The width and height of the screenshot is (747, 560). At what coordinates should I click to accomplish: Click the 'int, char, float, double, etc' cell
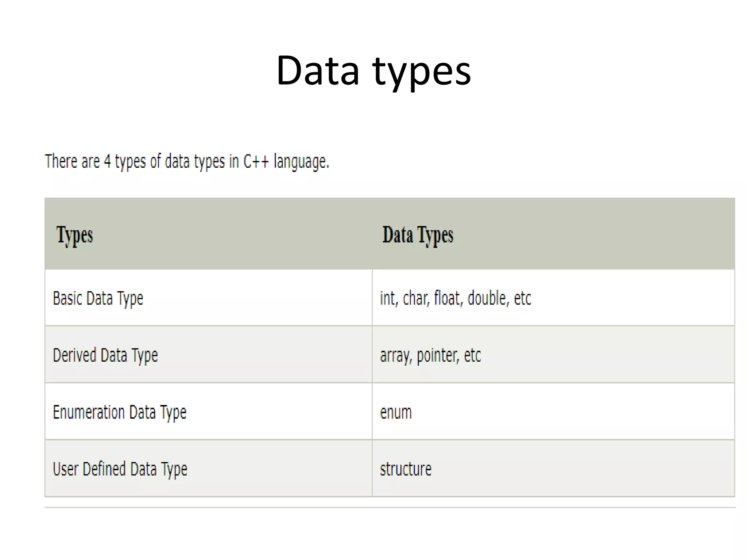[x=455, y=299]
